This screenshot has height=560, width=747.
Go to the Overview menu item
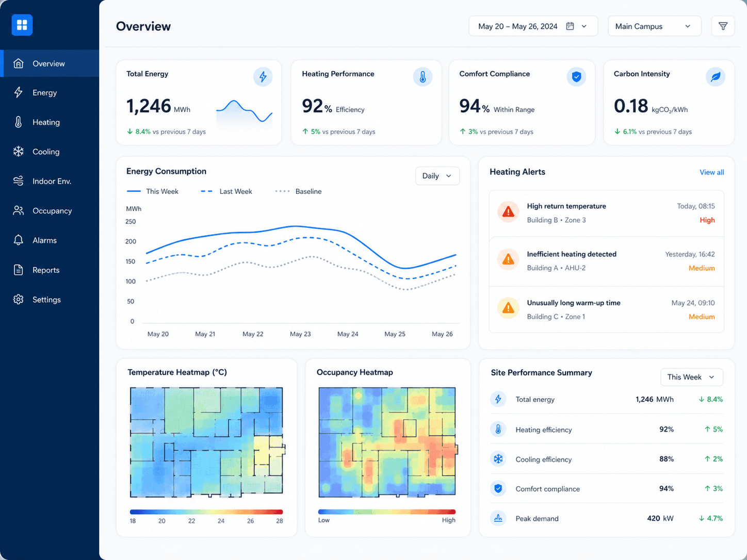coord(50,63)
